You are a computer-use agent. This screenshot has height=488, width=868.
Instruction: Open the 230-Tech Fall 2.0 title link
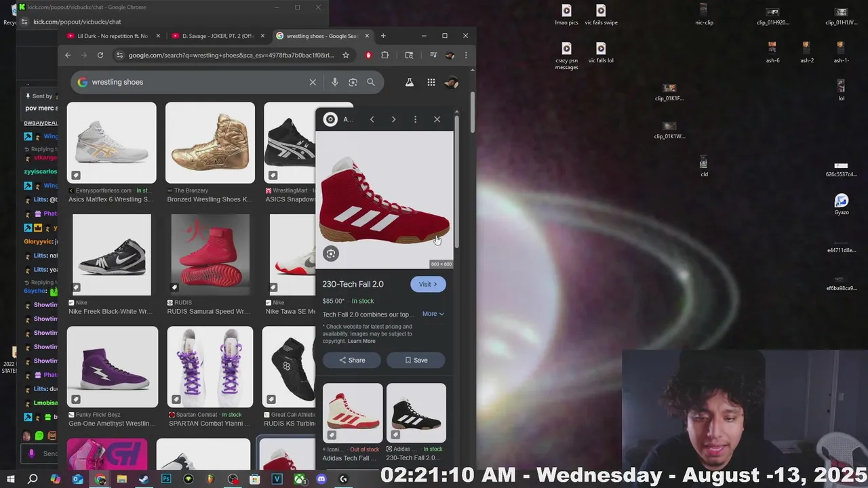[353, 284]
